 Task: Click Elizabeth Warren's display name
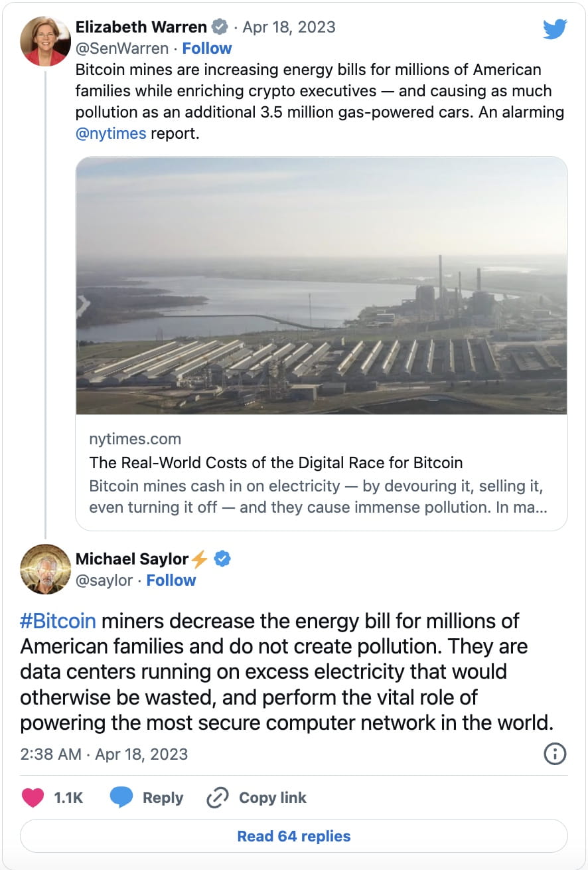click(141, 27)
